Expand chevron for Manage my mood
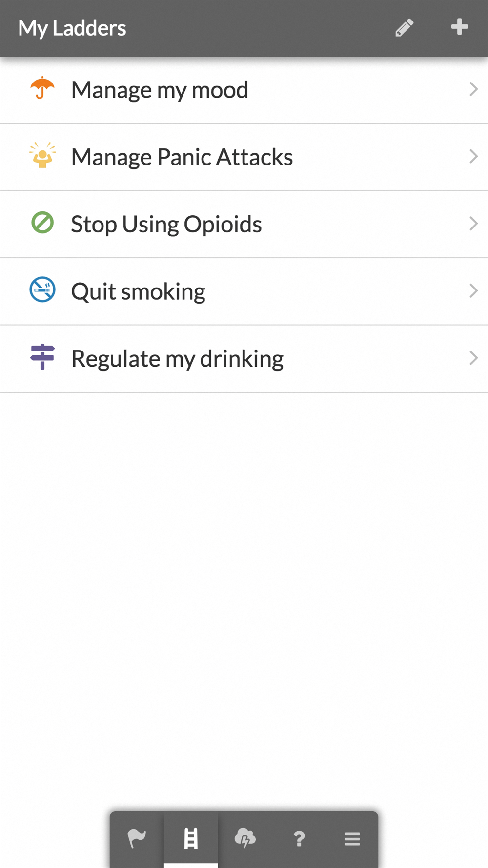The image size is (488, 868). coord(473,89)
